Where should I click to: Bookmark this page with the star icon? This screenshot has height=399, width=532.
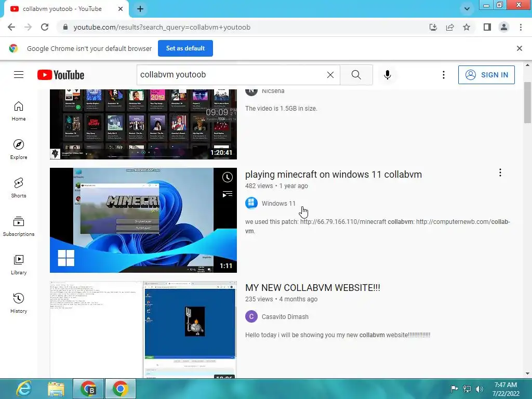point(467,27)
